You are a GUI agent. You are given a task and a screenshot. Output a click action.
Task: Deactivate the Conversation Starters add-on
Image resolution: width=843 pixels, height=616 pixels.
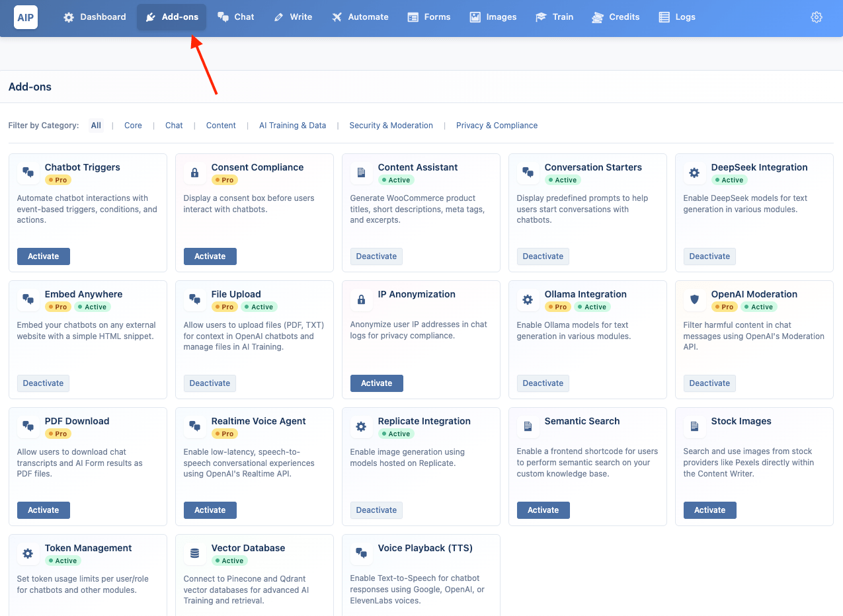click(x=543, y=256)
